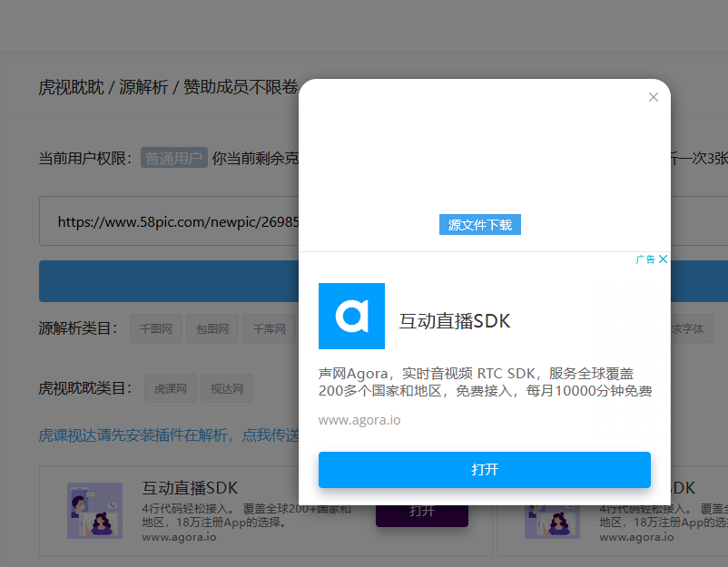Select the 虎课网 category tag
The height and width of the screenshot is (567, 728).
tap(171, 388)
